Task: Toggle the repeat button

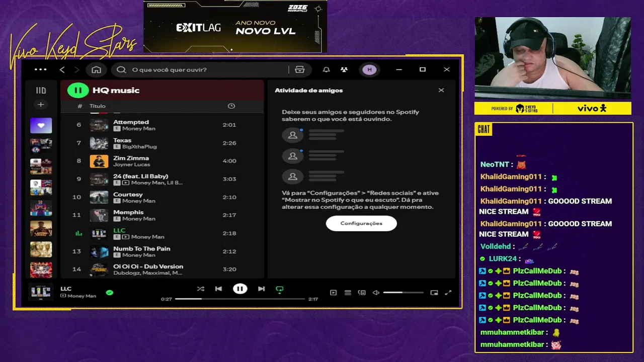Action: (280, 289)
